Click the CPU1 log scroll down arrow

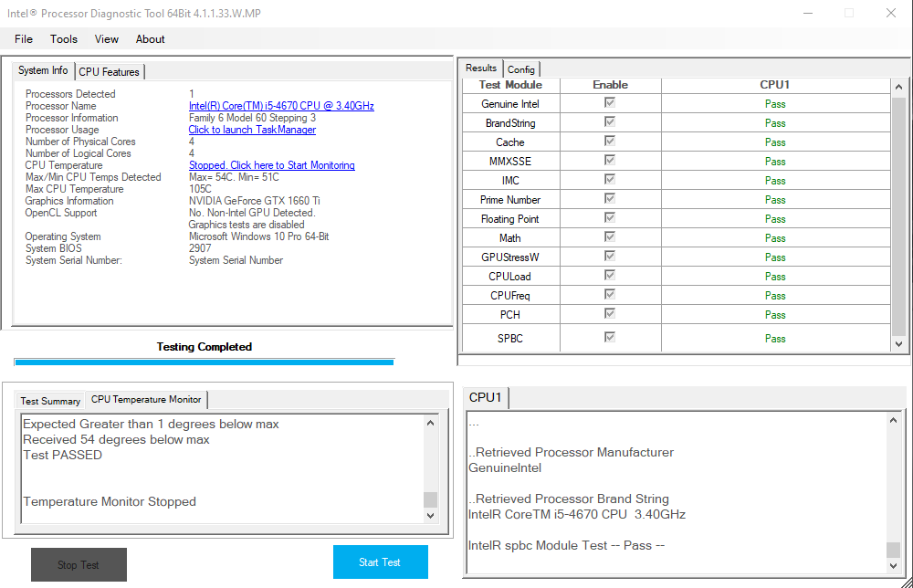pyautogui.click(x=893, y=566)
